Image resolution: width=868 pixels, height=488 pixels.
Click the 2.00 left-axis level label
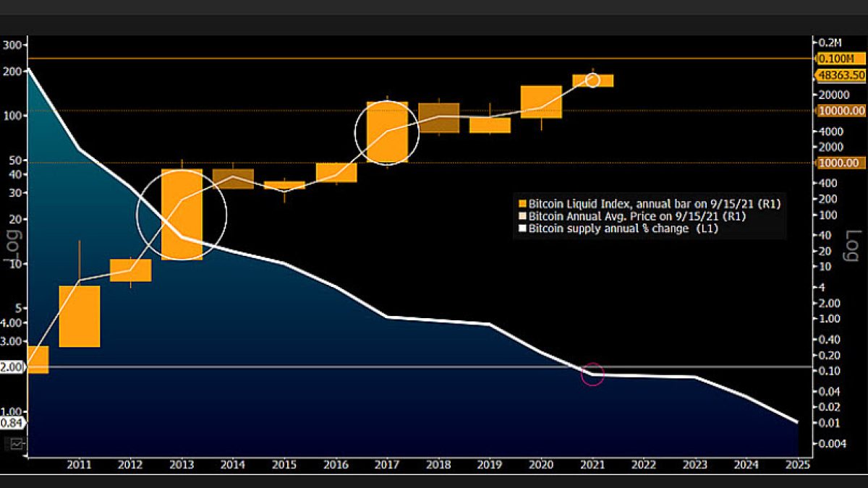pos(14,367)
